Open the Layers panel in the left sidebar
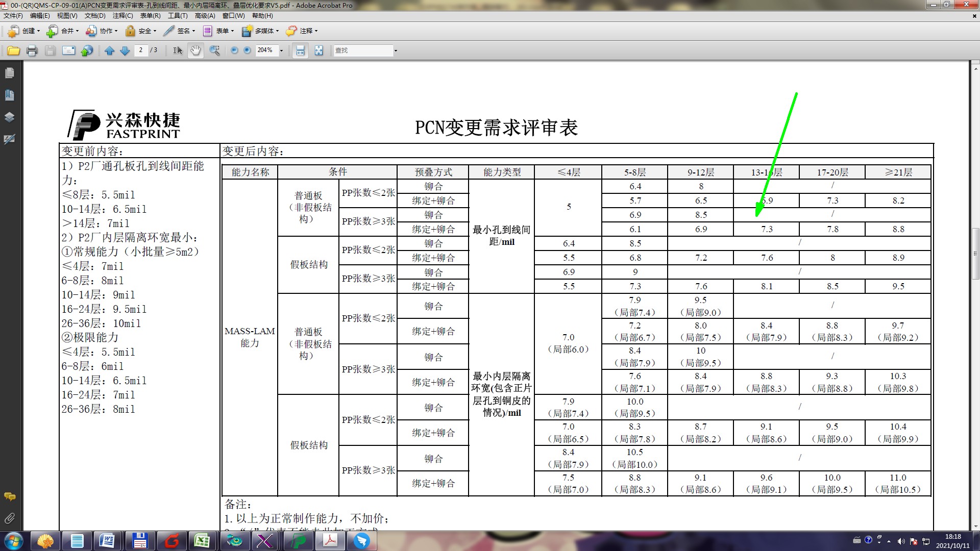Screen dimensions: 980x551 (x=9, y=117)
